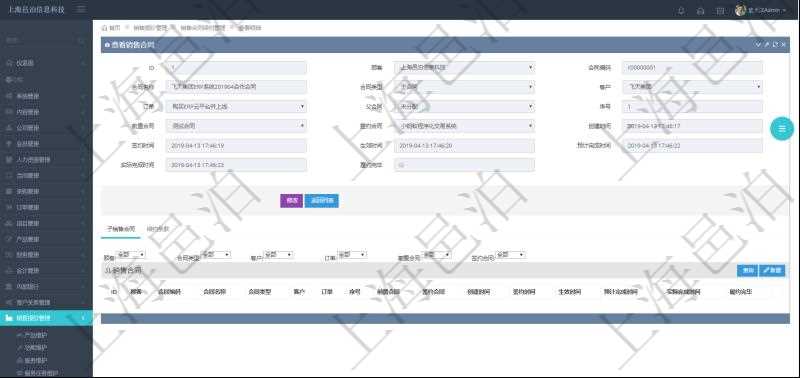This screenshot has height=378, width=800.
Task: Click the home icon in breadcrumb
Action: point(105,28)
